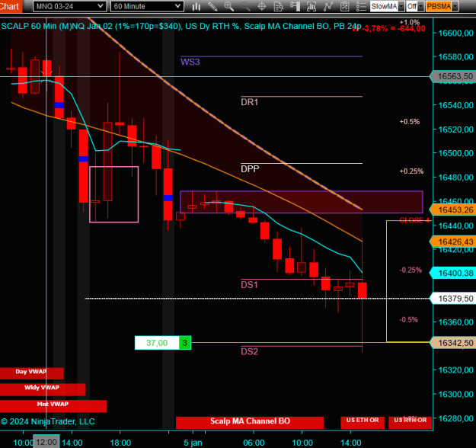The width and height of the screenshot is (476, 448).
Task: Click the orange 16426,43 price marker
Action: [x=453, y=242]
